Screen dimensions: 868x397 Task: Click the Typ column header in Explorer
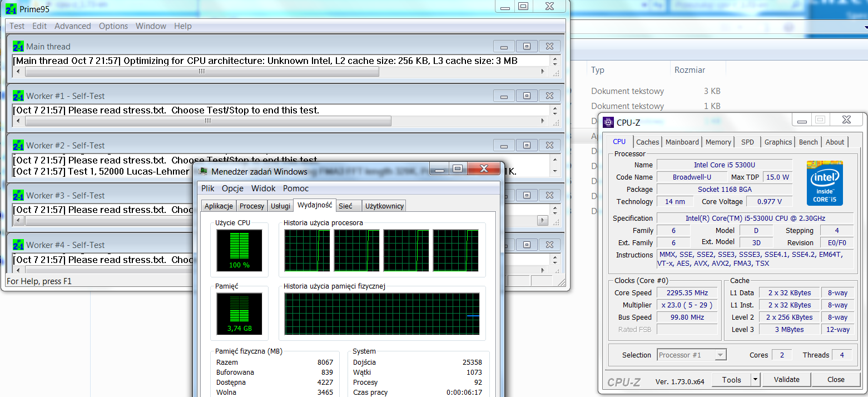click(x=598, y=70)
